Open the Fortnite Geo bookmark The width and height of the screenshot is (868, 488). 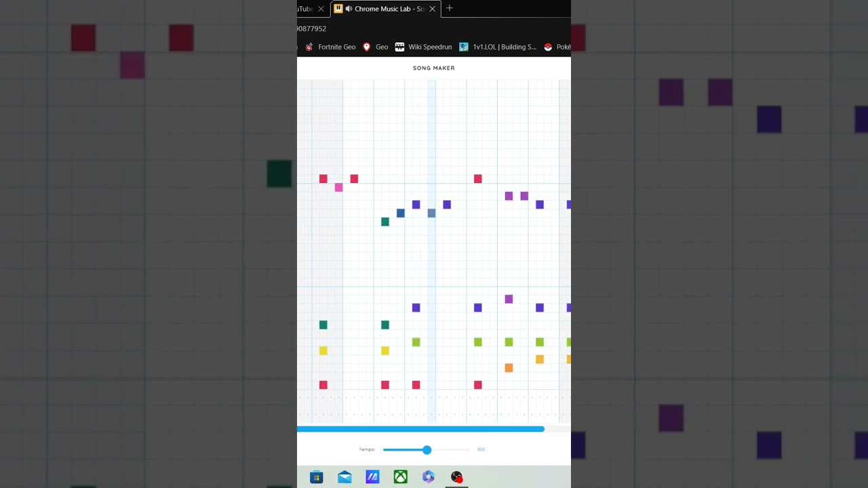(x=330, y=47)
